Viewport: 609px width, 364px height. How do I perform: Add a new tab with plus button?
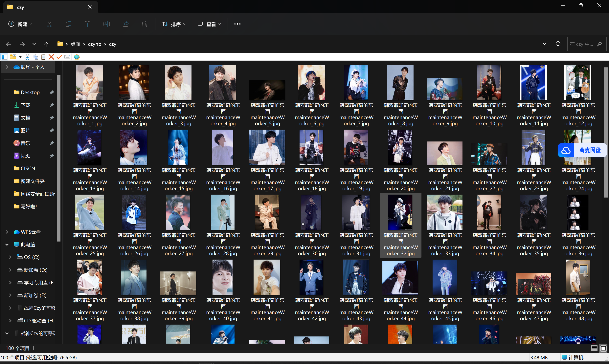[108, 7]
